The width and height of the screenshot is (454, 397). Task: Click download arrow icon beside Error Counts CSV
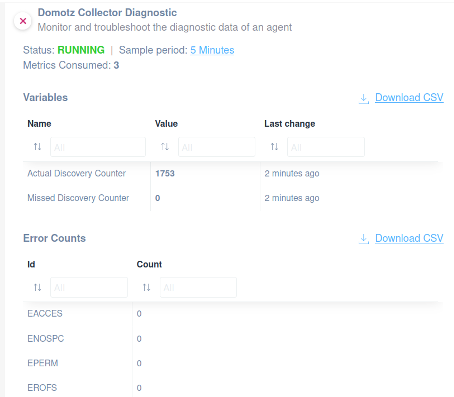364,239
